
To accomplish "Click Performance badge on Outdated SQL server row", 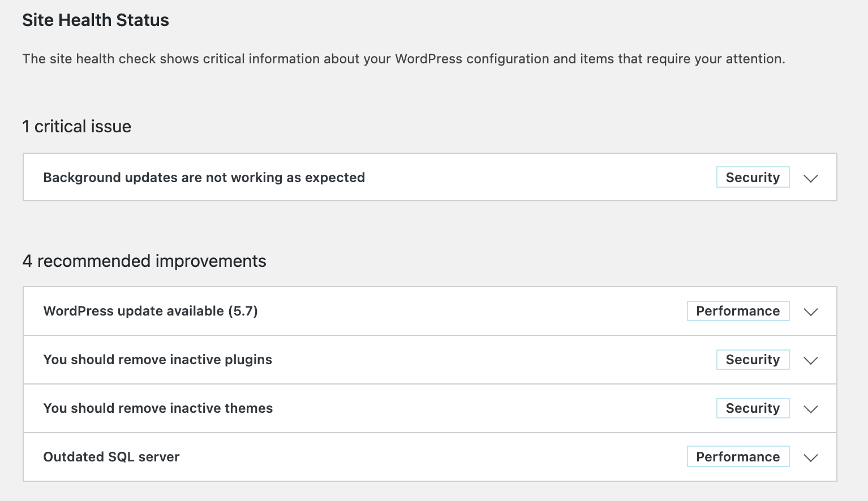I will coord(738,457).
